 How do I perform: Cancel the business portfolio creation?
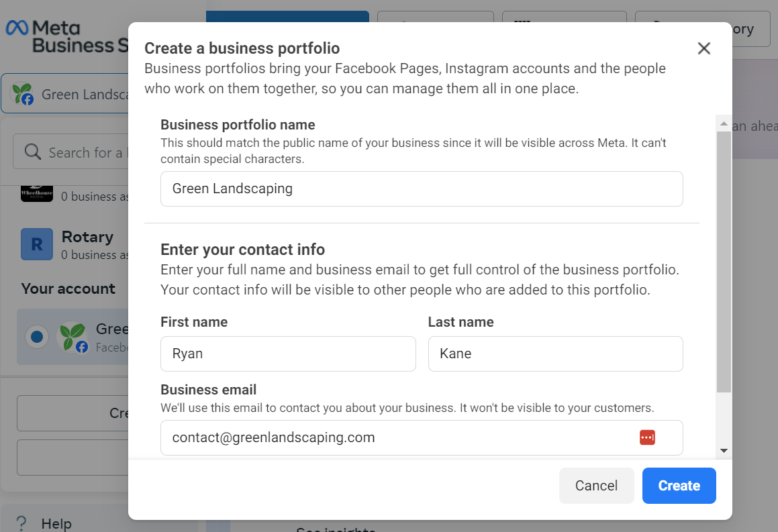[596, 486]
